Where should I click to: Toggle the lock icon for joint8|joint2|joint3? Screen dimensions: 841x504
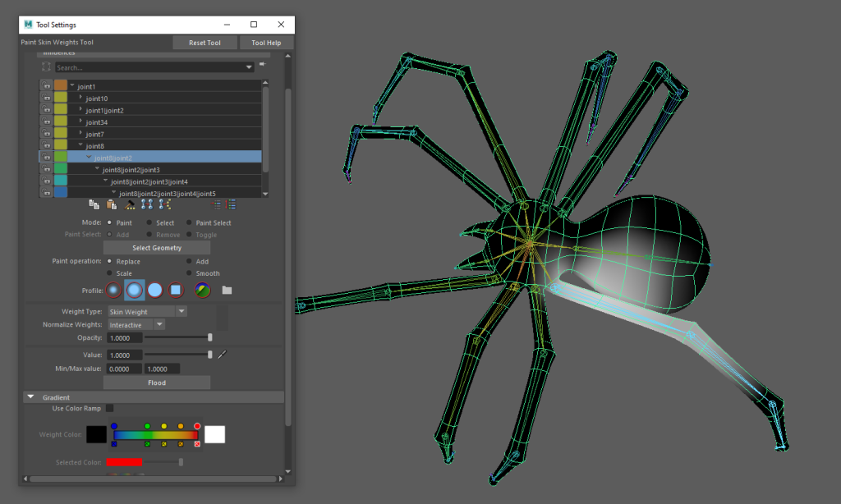click(47, 169)
